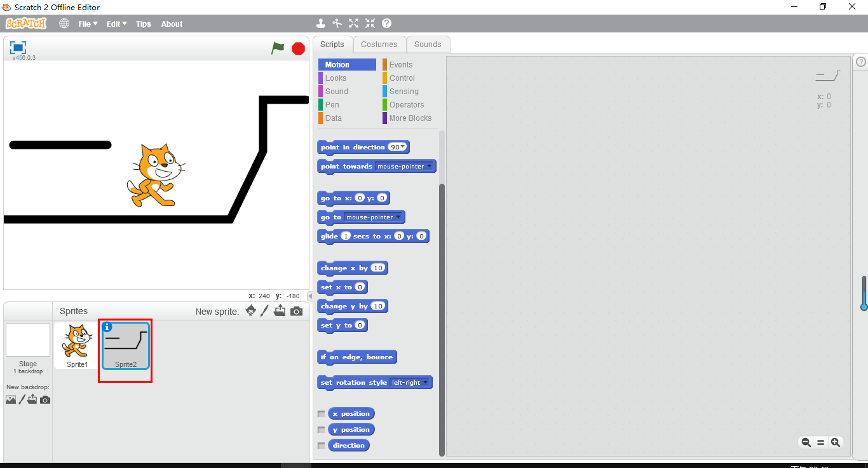The image size is (868, 468).
Task: Paint a new sprite
Action: pos(265,311)
